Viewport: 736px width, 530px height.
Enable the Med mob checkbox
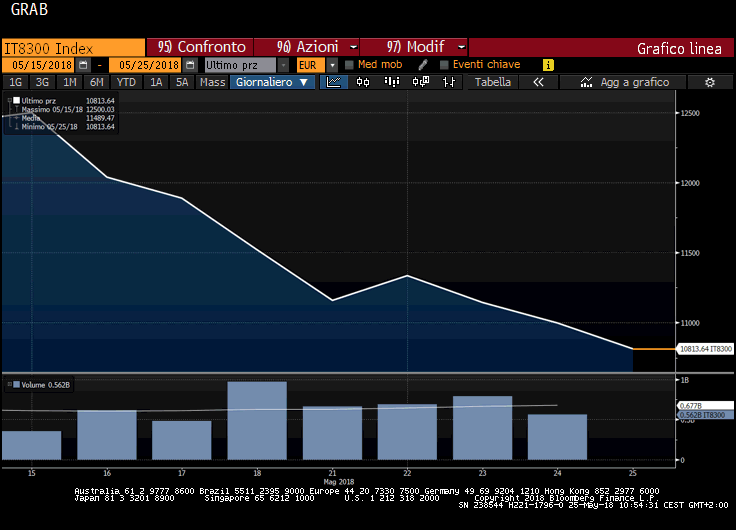click(x=349, y=65)
